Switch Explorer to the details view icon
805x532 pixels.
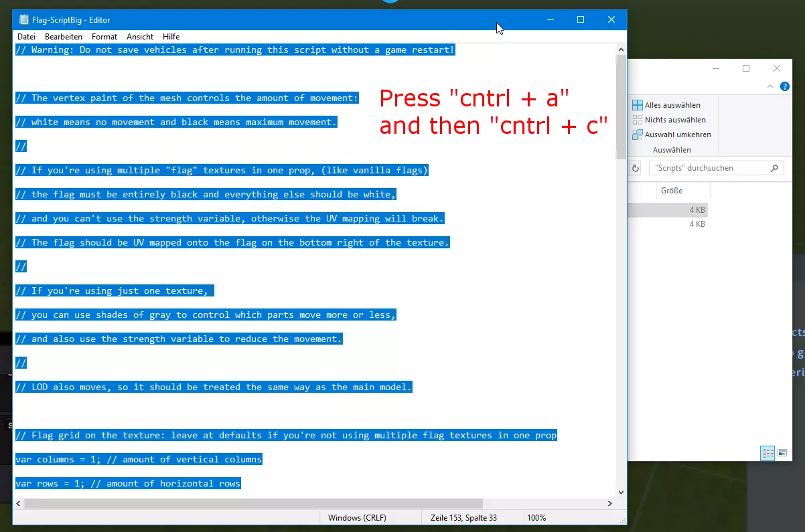(x=767, y=453)
